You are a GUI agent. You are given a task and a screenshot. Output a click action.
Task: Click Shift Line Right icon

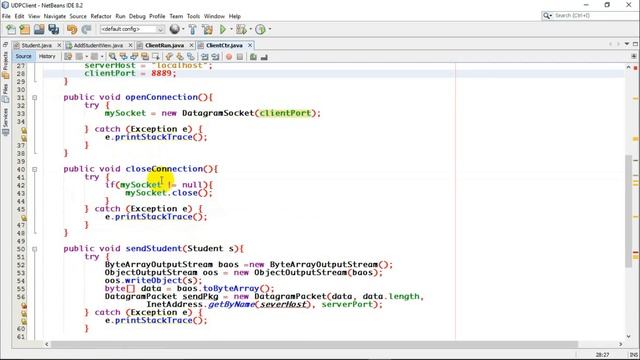(x=215, y=57)
